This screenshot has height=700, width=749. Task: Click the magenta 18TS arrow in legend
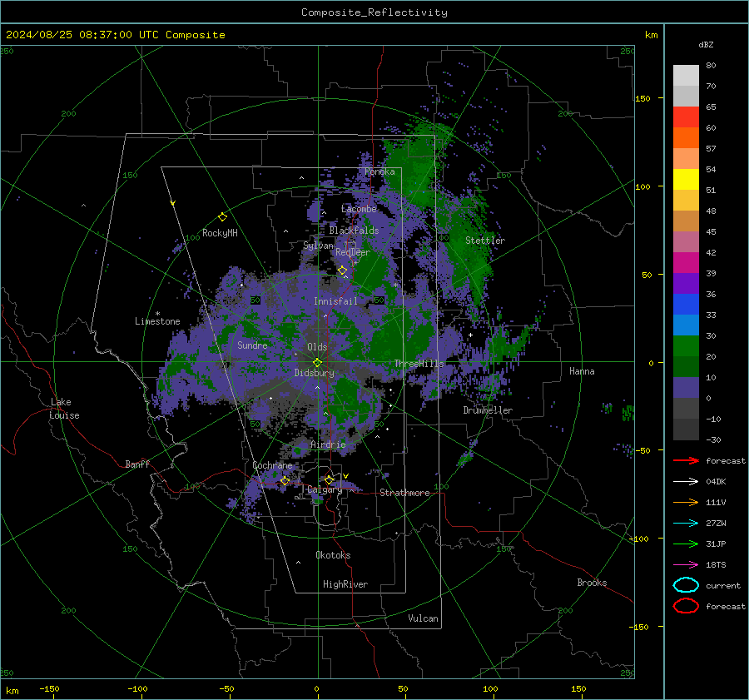point(686,565)
